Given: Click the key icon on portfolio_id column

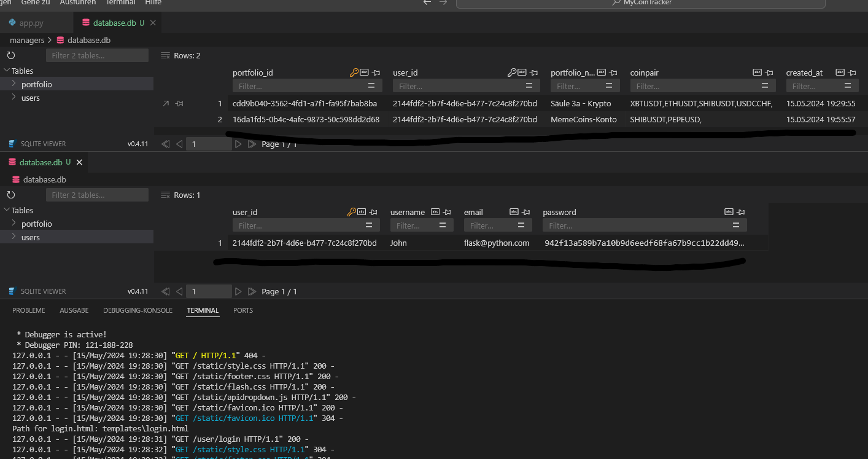Looking at the screenshot, I should click(354, 73).
